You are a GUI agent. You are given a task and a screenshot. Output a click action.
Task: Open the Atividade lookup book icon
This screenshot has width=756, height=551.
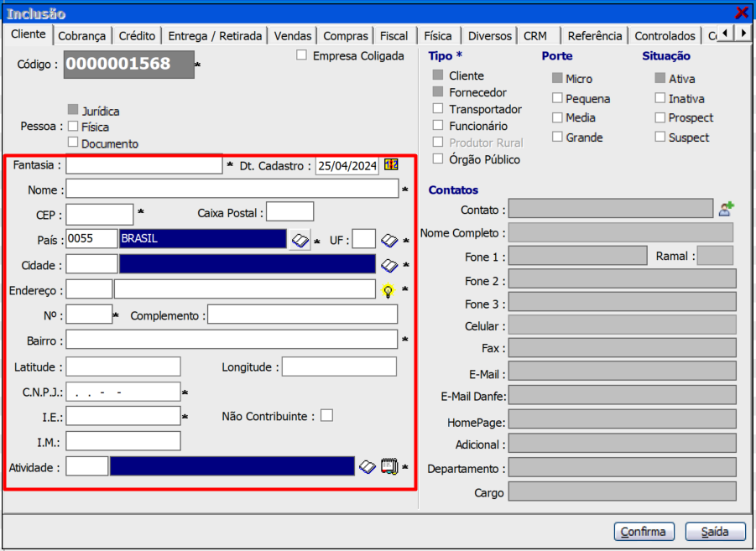tap(367, 466)
